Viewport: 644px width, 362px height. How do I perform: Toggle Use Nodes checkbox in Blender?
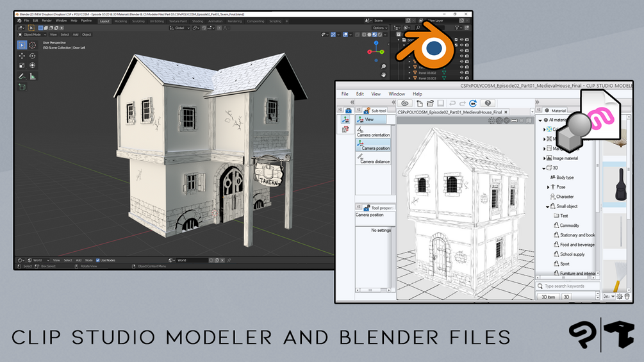pyautogui.click(x=98, y=260)
